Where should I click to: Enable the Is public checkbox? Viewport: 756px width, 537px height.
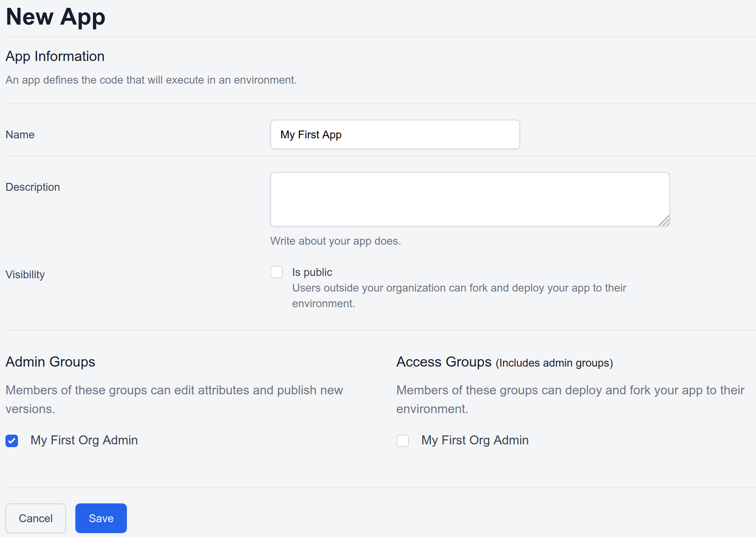tap(276, 272)
